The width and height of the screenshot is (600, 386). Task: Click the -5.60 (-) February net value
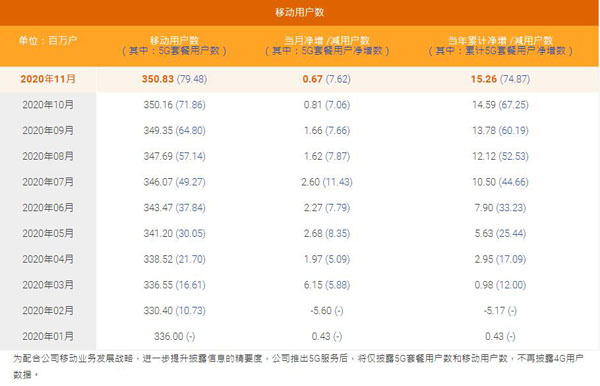pos(327,311)
